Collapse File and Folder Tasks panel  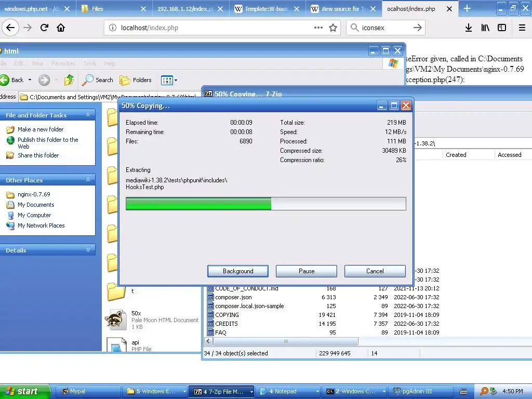[x=88, y=115]
